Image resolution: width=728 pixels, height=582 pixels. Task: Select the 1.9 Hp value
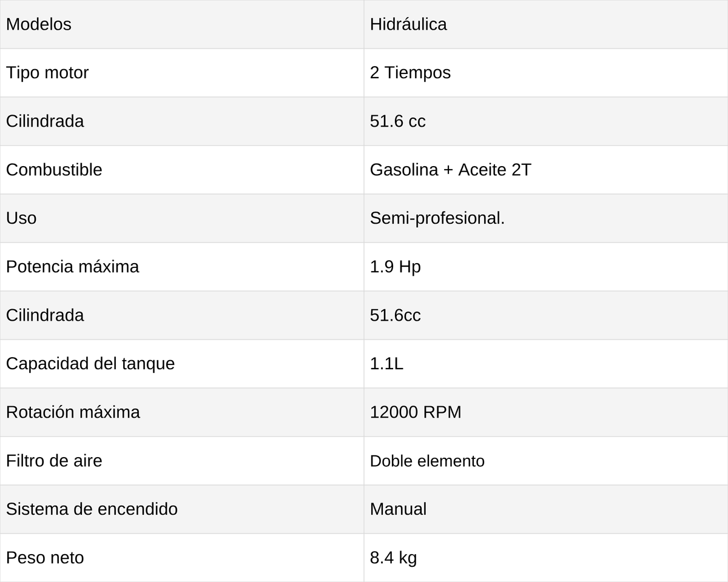pos(396,267)
